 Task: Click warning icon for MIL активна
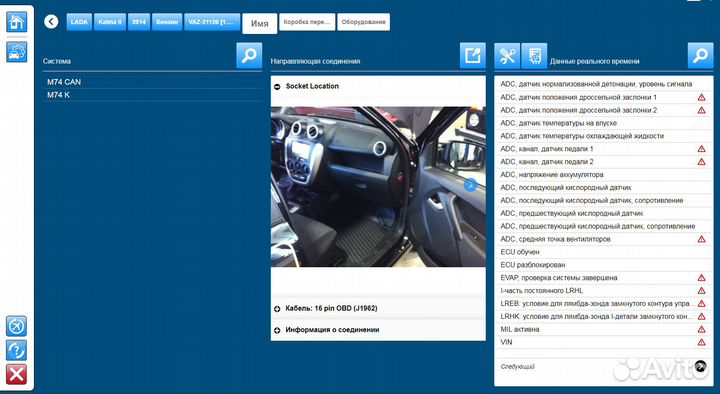(701, 329)
